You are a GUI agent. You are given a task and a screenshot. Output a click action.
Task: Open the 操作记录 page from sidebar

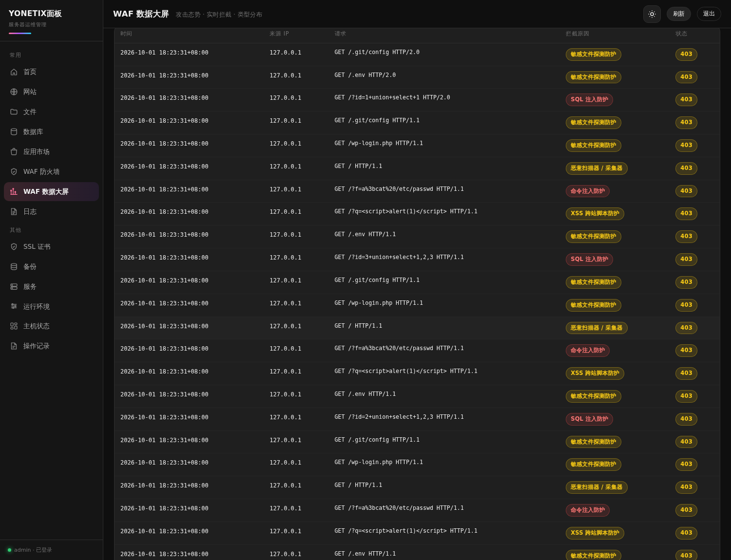pos(51,346)
